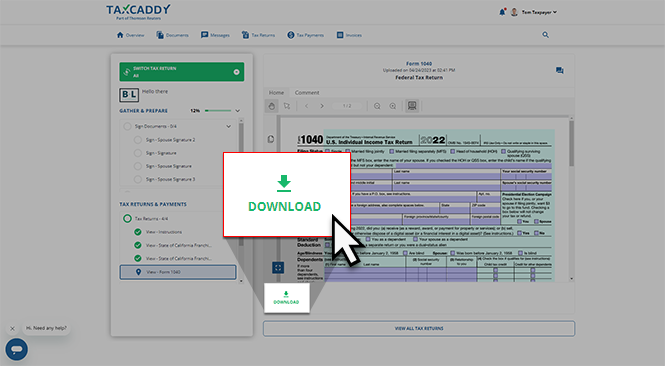Open the 'Hi, Need any help?' bubble
665x366 pixels.
point(46,328)
